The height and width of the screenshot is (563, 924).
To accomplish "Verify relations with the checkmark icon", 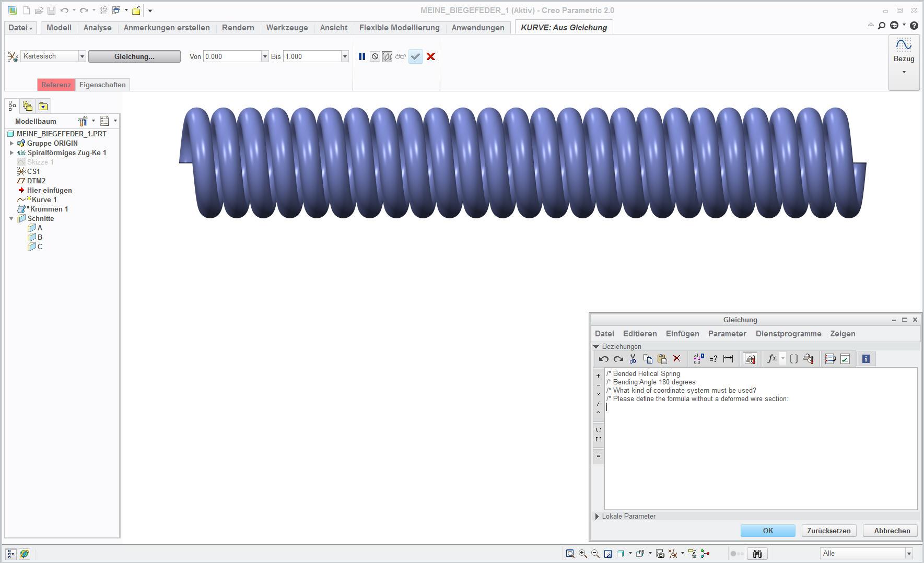I will pos(844,359).
